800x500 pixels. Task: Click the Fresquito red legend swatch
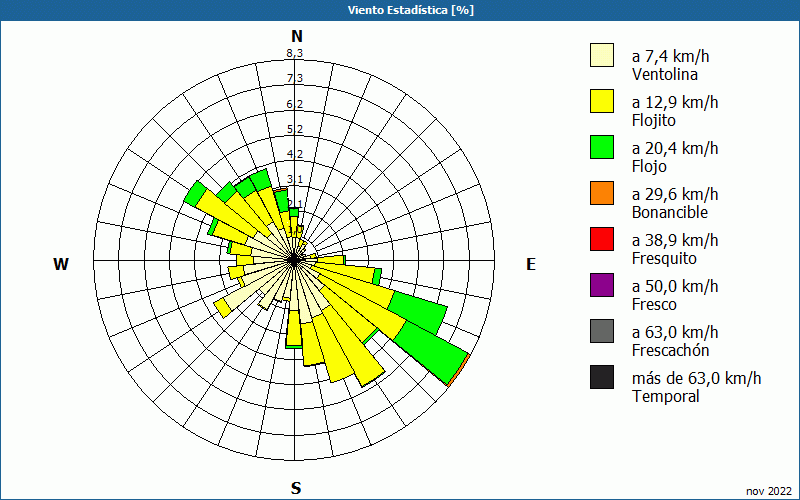(x=602, y=239)
